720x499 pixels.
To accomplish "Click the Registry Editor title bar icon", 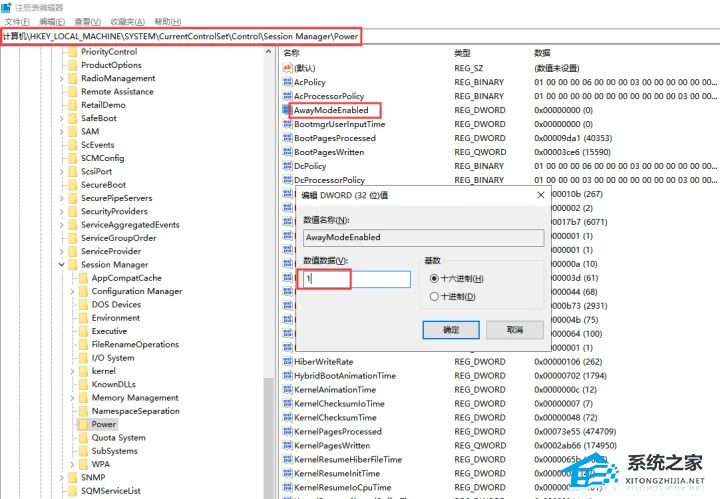I will click(6, 7).
